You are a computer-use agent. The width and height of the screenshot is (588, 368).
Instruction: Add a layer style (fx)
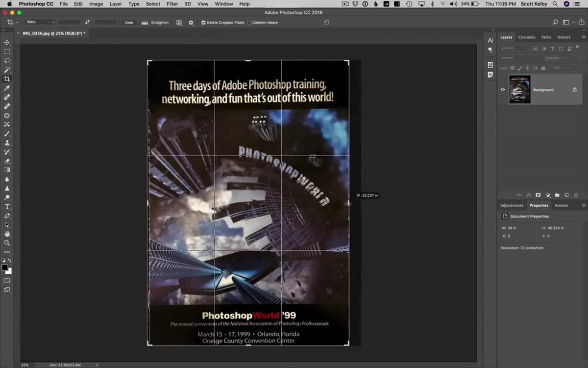pos(529,195)
